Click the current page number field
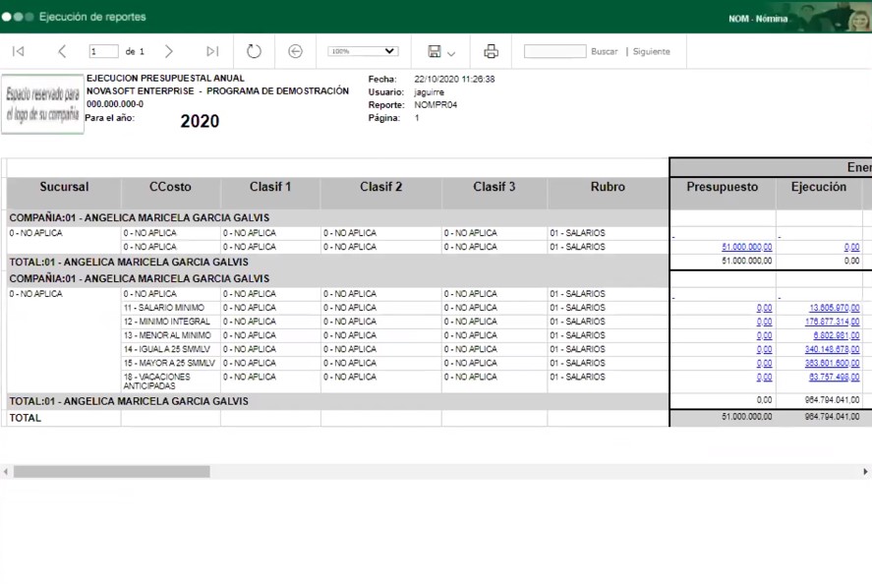This screenshot has width=872, height=588. pyautogui.click(x=102, y=51)
